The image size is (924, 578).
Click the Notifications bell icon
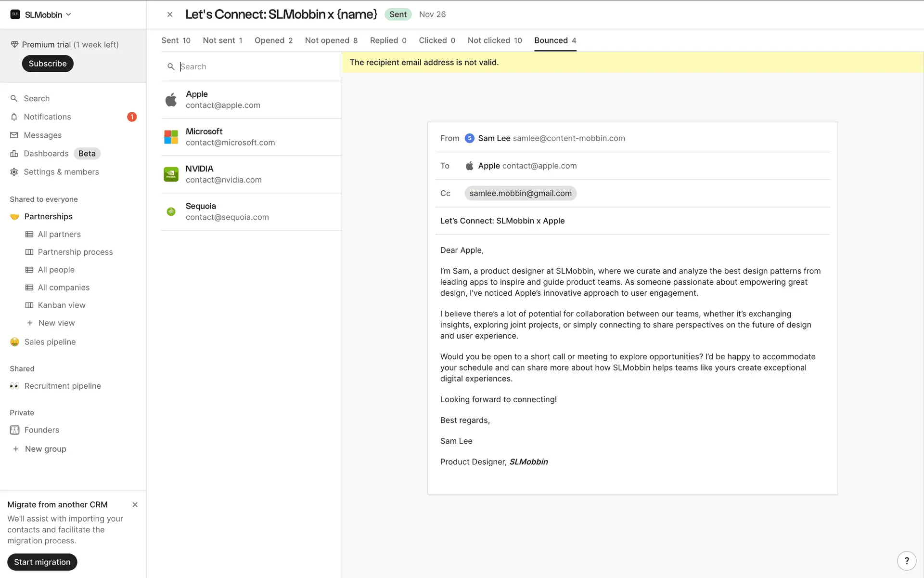click(x=14, y=117)
